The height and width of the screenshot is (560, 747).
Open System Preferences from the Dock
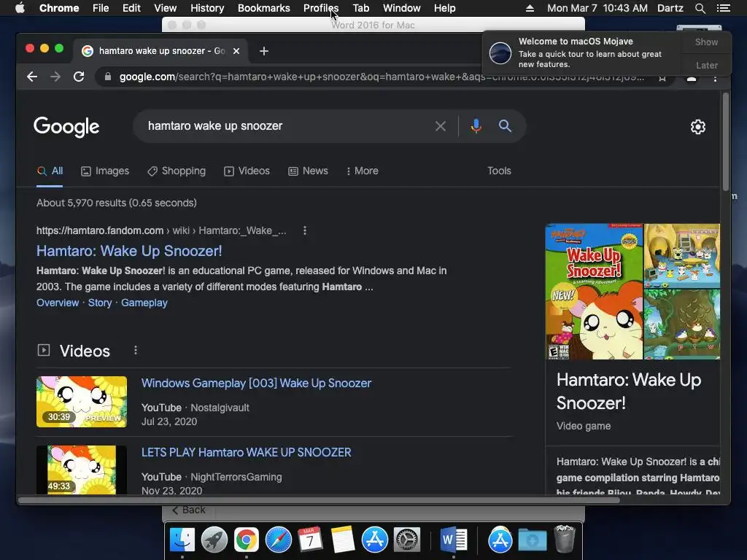(x=407, y=540)
